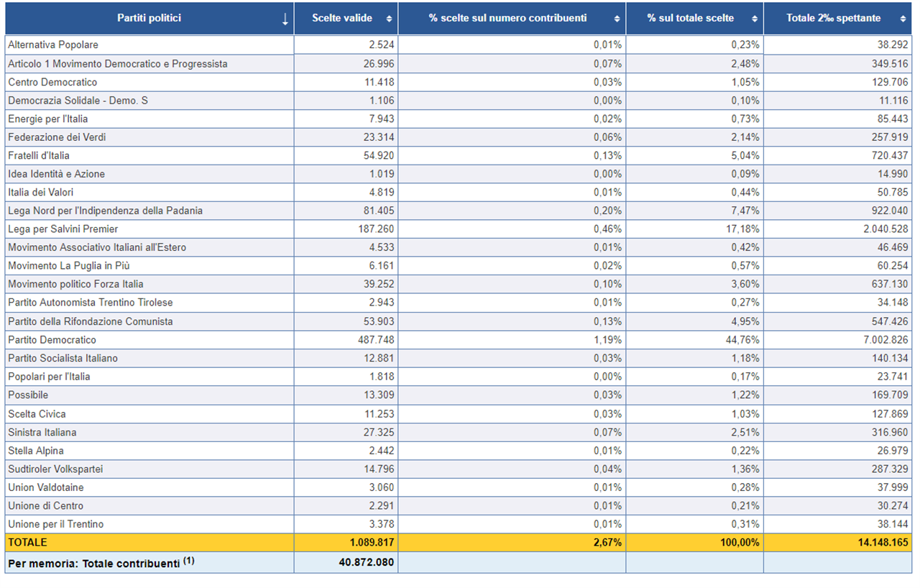Select the 81.405 valid choices cell
920x588 pixels.
click(x=379, y=211)
